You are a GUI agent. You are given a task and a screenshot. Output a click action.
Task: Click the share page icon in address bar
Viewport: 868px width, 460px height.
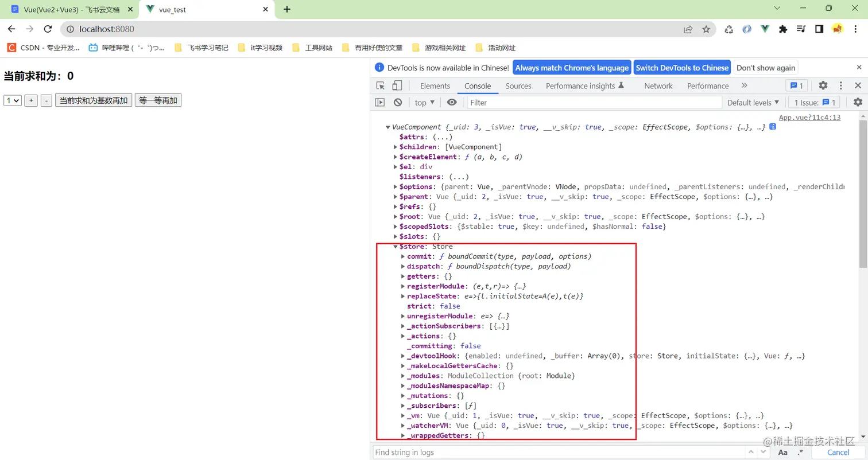point(688,29)
